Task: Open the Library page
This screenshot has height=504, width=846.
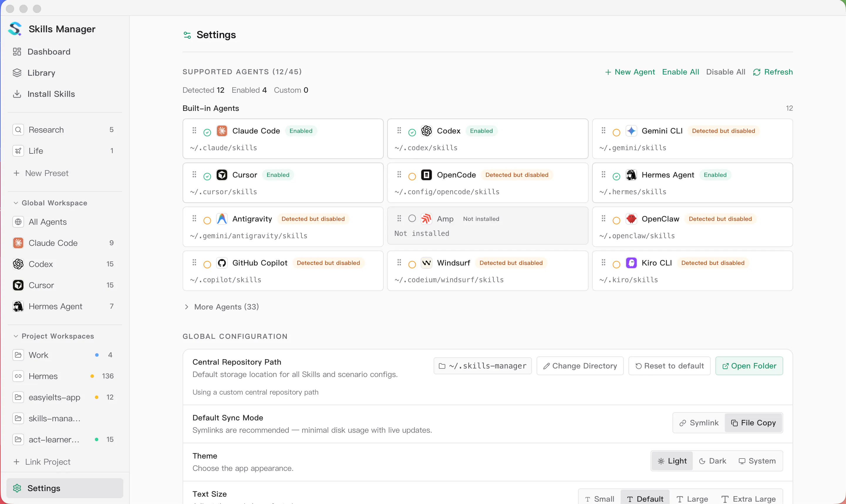Action: click(x=65, y=73)
